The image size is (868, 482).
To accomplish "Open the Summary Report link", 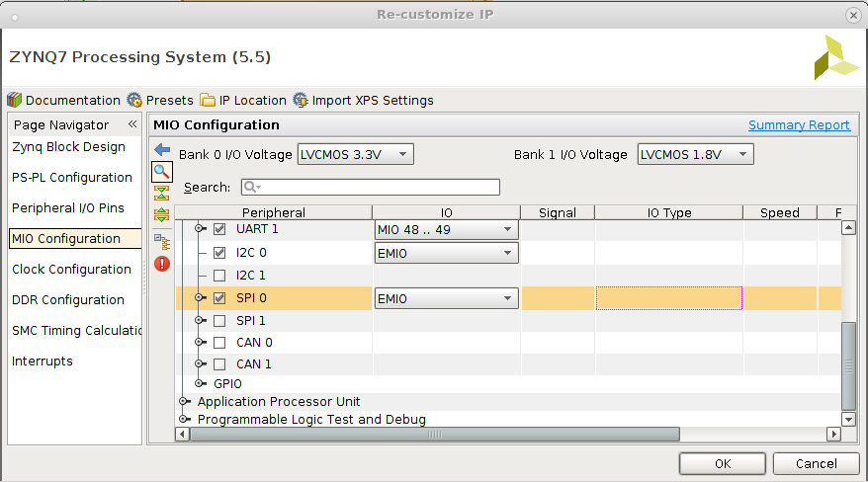I will tap(799, 124).
